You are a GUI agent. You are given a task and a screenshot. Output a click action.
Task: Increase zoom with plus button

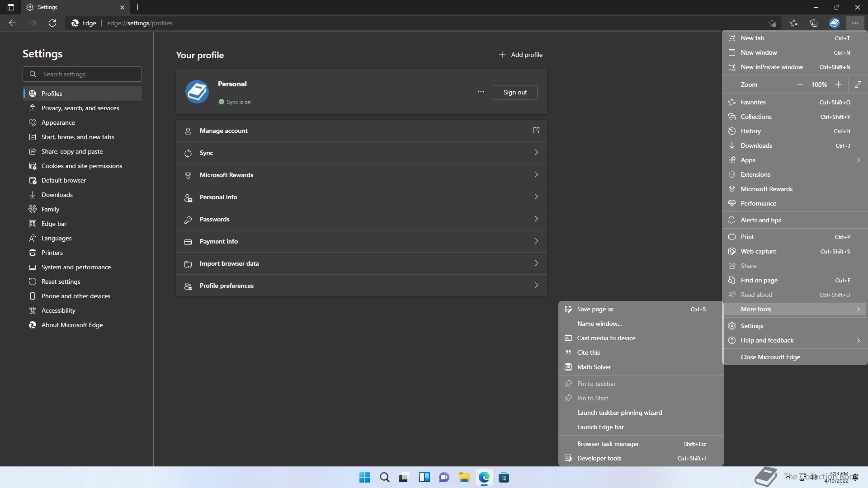[838, 84]
